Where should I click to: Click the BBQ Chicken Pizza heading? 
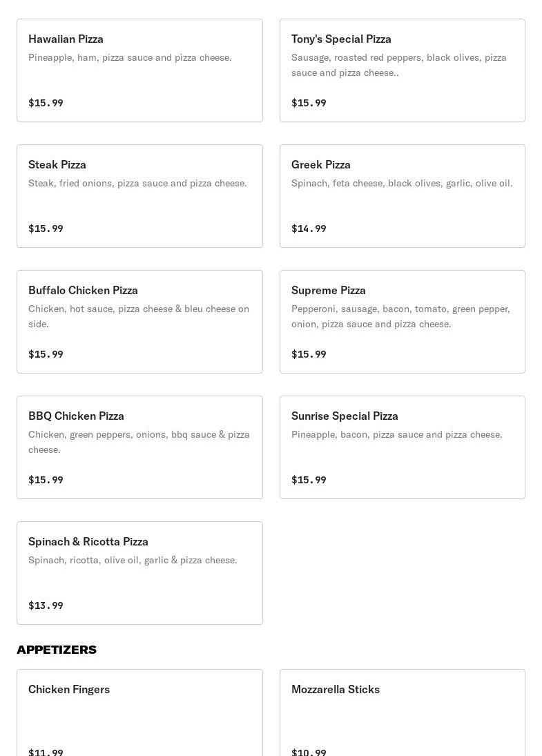click(76, 416)
